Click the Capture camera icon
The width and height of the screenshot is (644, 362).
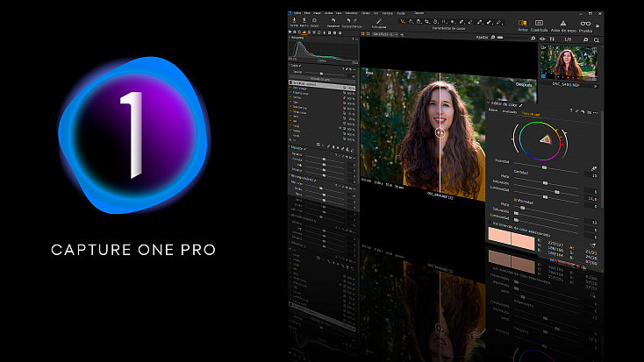click(315, 20)
